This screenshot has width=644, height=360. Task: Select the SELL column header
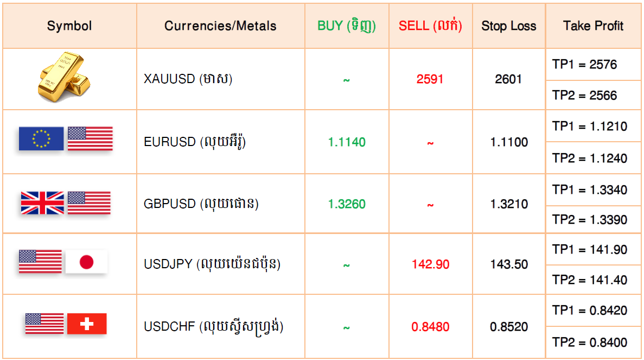(x=430, y=26)
